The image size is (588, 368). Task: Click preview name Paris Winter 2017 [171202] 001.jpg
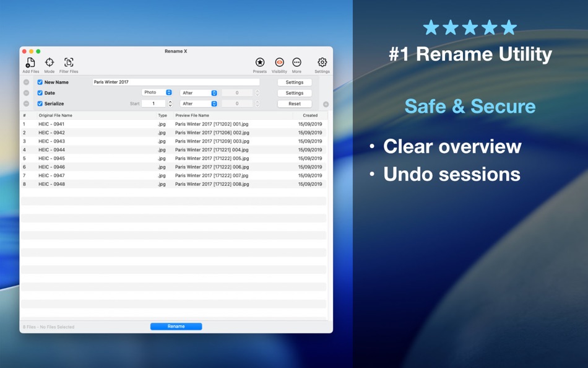(x=212, y=124)
